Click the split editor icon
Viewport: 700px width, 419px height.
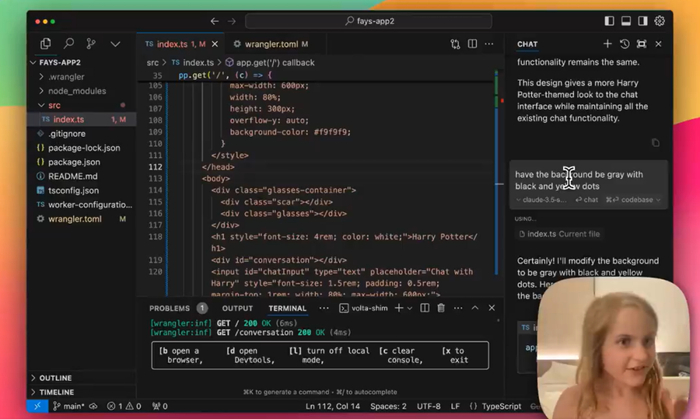pos(473,44)
